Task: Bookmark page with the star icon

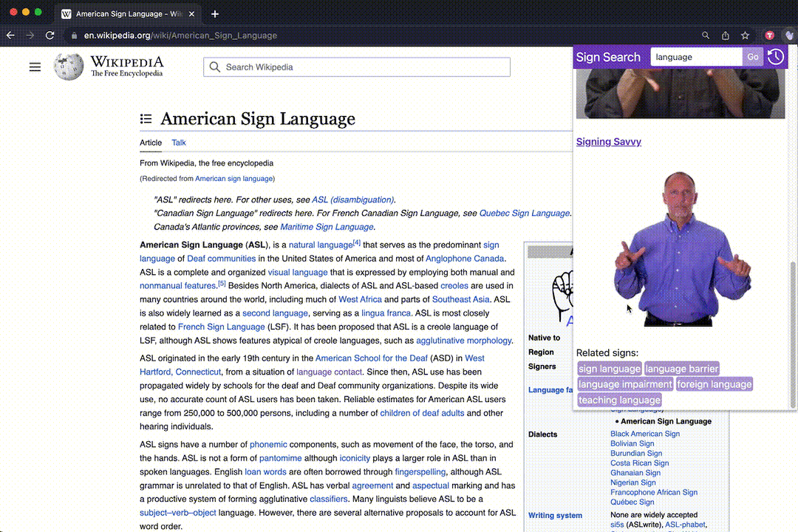Action: (745, 35)
